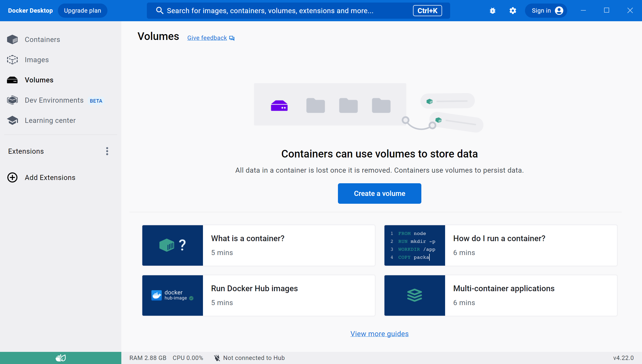This screenshot has width=642, height=364.
Task: Maximize the Docker Desktop window
Action: 607,11
